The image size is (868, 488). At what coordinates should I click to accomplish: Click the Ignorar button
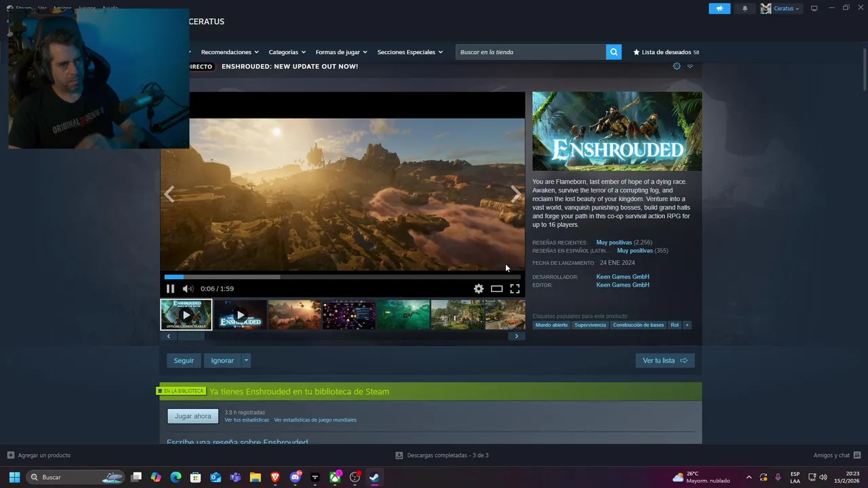pyautogui.click(x=222, y=361)
